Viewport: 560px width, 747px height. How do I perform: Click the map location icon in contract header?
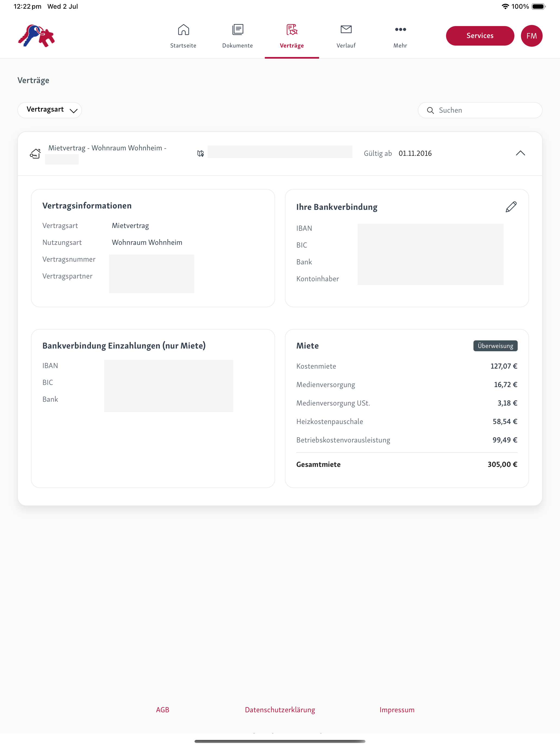pyautogui.click(x=201, y=154)
